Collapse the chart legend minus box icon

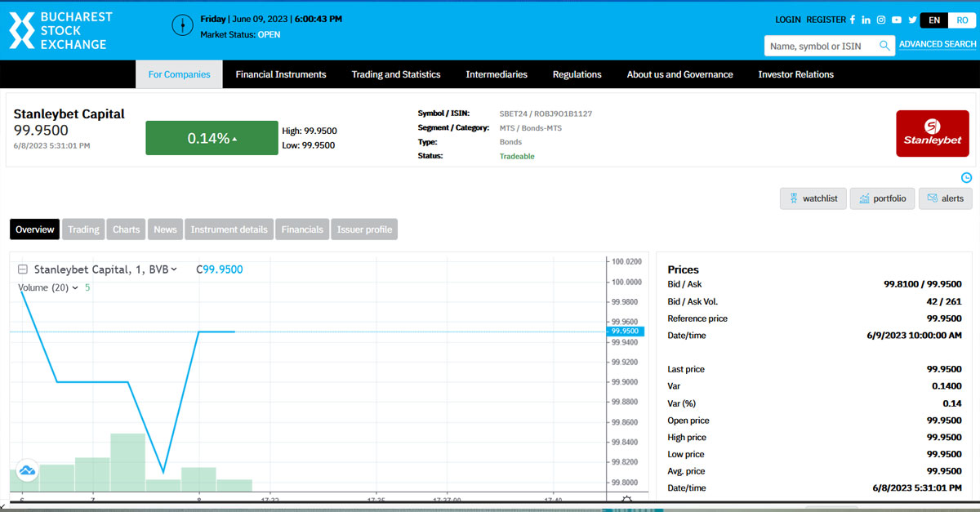tap(23, 269)
